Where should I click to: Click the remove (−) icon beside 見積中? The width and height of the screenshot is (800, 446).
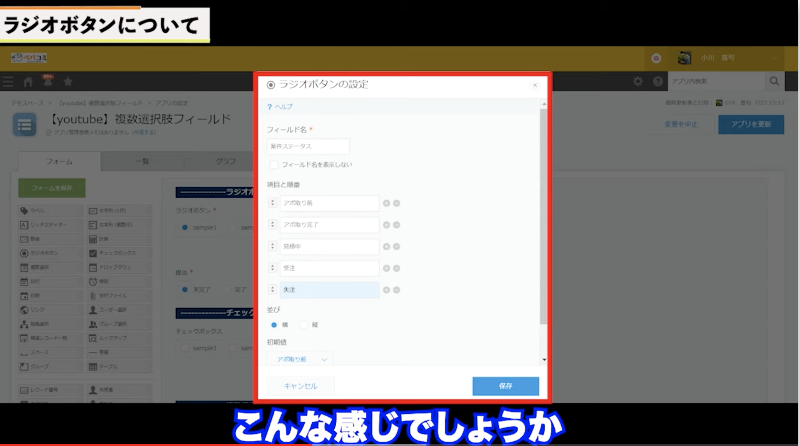(396, 246)
